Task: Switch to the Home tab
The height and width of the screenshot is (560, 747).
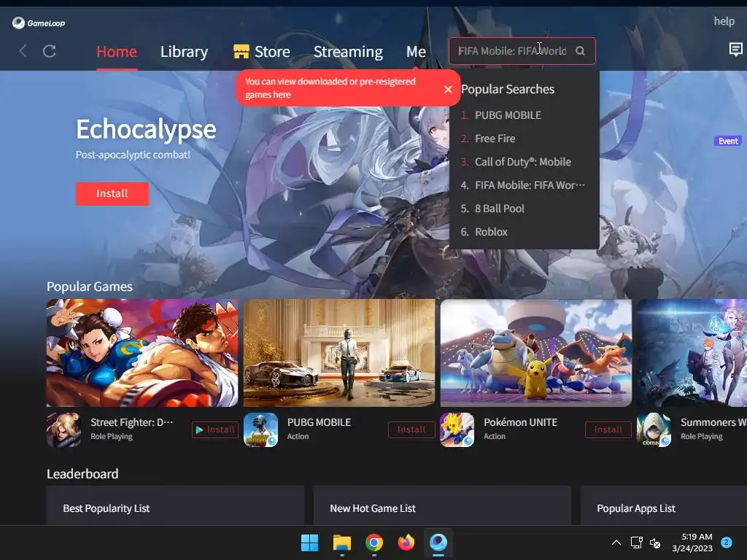Action: point(116,52)
